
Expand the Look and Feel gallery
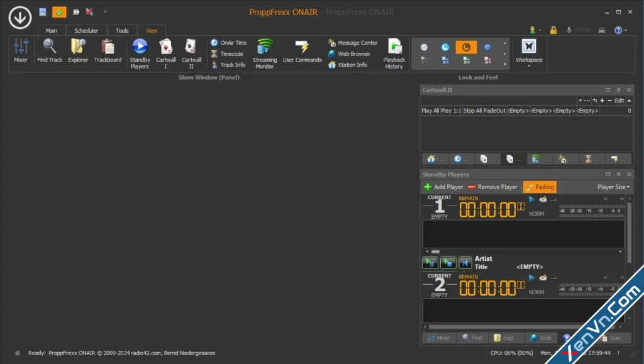505,64
